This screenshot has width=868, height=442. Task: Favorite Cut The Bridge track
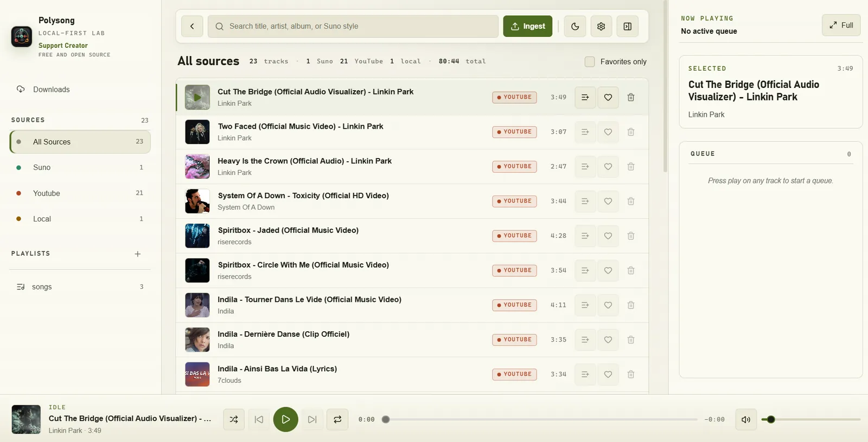tap(608, 97)
